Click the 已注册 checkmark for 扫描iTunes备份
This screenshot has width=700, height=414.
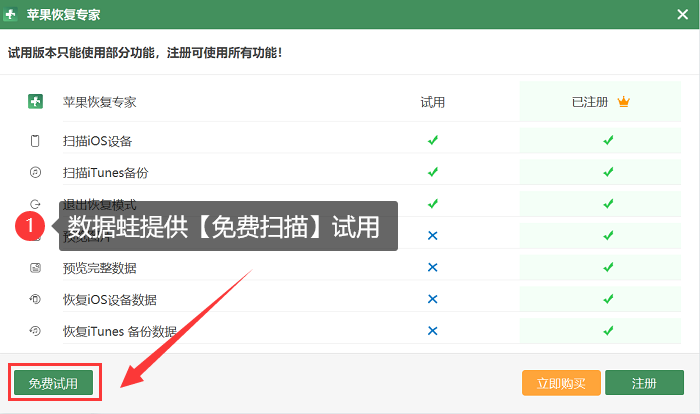pyautogui.click(x=608, y=172)
